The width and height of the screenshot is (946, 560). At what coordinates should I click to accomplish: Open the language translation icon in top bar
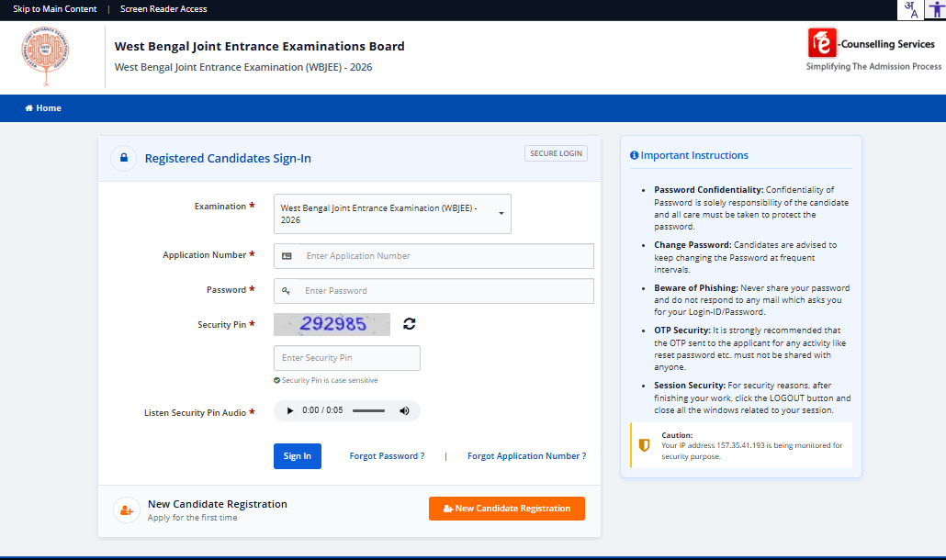coord(910,10)
